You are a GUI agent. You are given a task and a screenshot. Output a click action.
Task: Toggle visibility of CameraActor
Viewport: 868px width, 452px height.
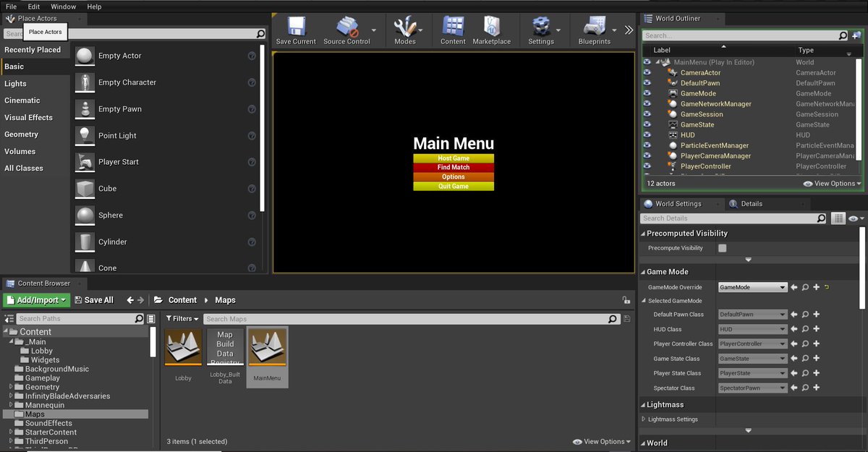coord(647,72)
